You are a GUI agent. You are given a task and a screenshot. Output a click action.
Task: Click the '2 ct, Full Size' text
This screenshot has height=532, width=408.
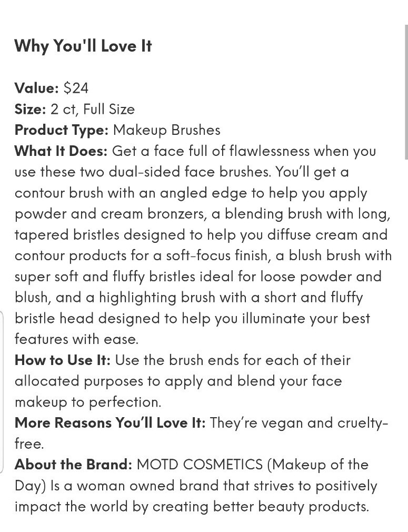(x=93, y=109)
